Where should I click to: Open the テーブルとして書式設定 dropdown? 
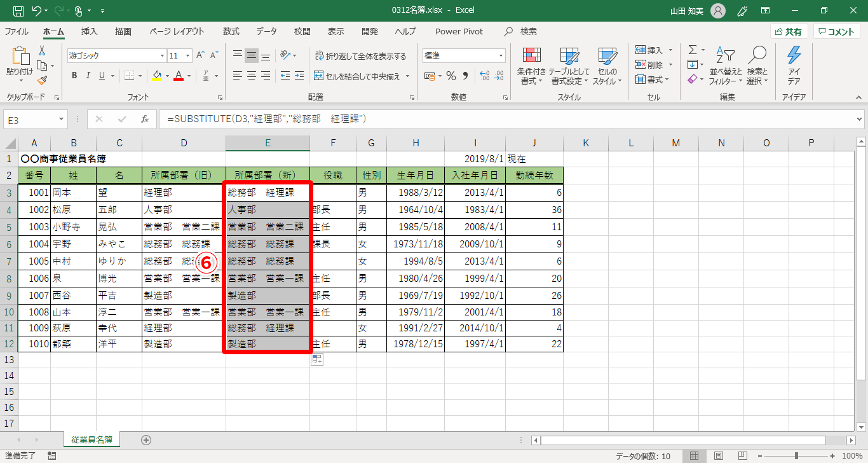point(569,66)
